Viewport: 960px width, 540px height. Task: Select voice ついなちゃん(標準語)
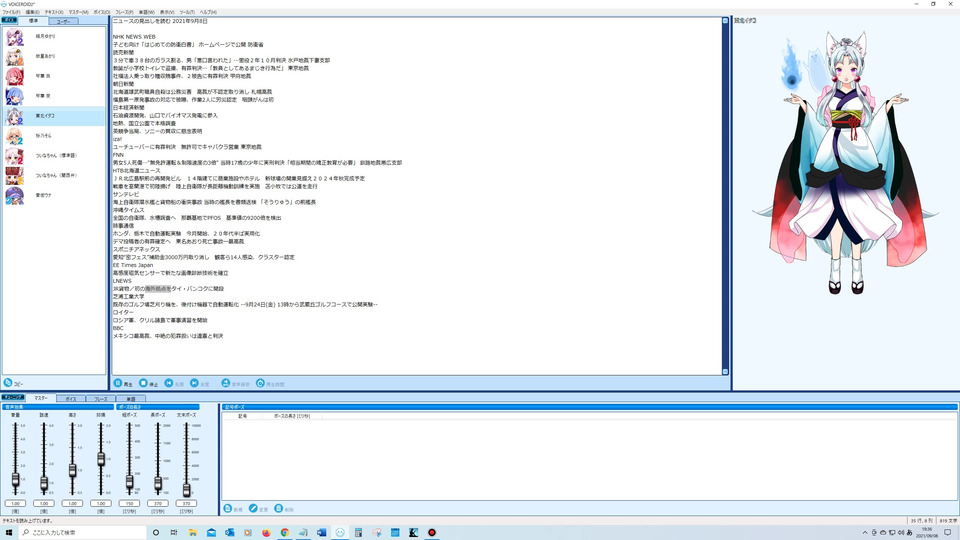pos(54,156)
